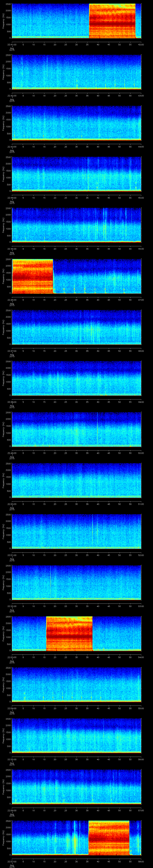Click the Frequency (Hz) label of the top panel

click(x=3, y=21)
